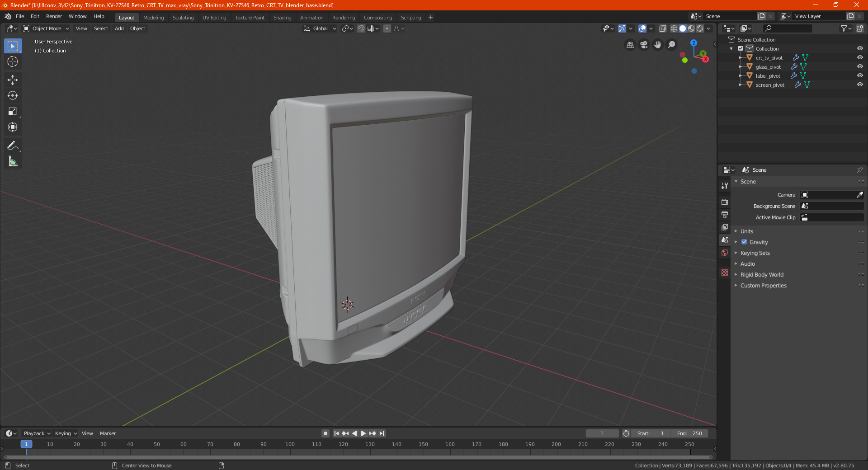Switch to rendered viewport shading

[x=700, y=28]
